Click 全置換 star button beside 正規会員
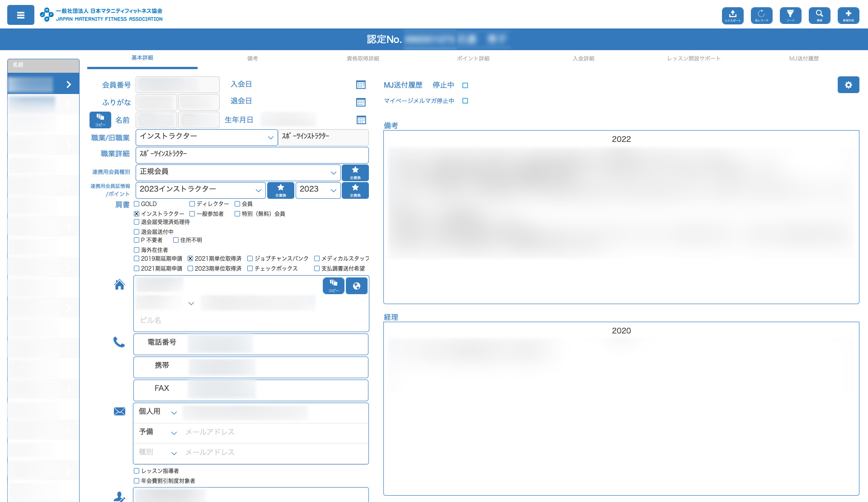Screen dimensions: 868x502 click(x=355, y=173)
